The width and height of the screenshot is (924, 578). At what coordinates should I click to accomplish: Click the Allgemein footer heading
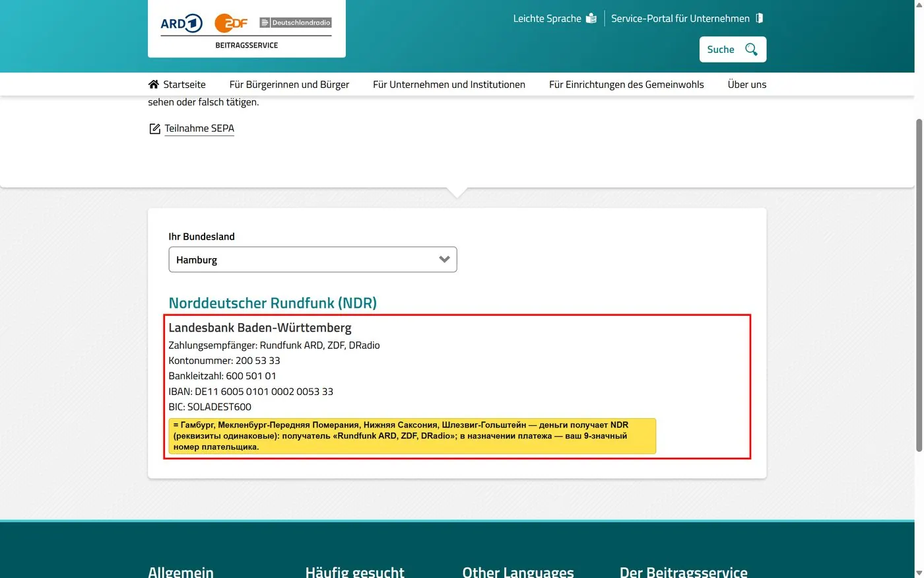(181, 571)
